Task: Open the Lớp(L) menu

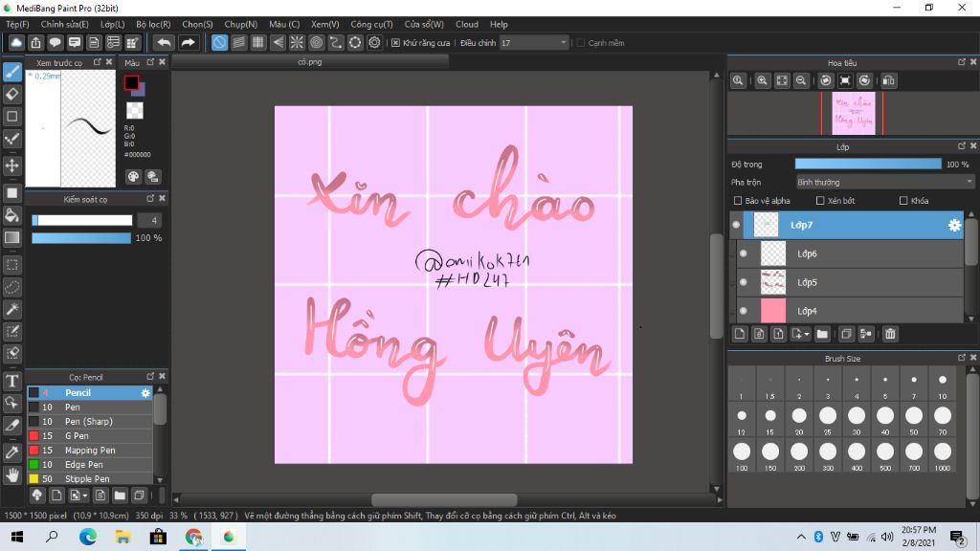Action: [x=113, y=24]
